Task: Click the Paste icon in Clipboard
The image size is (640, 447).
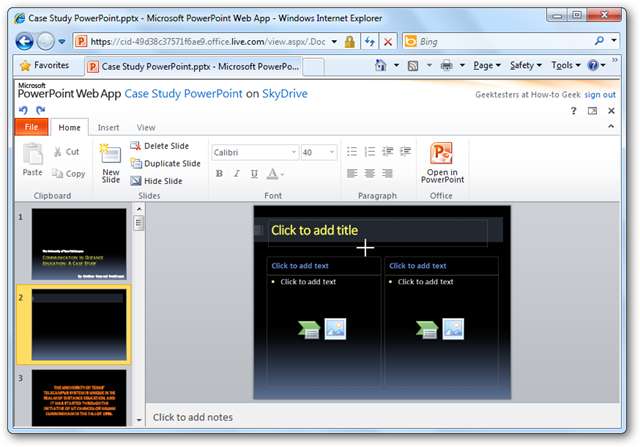Action: click(33, 155)
